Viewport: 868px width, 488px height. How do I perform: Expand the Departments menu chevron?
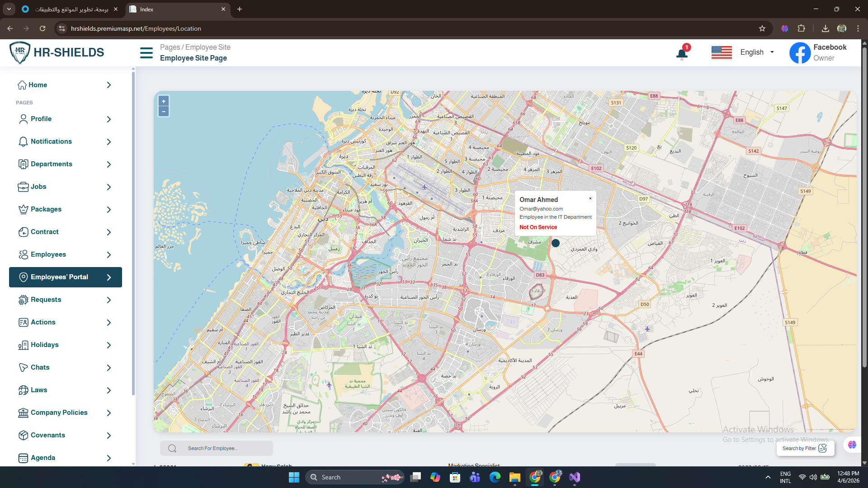tap(109, 164)
